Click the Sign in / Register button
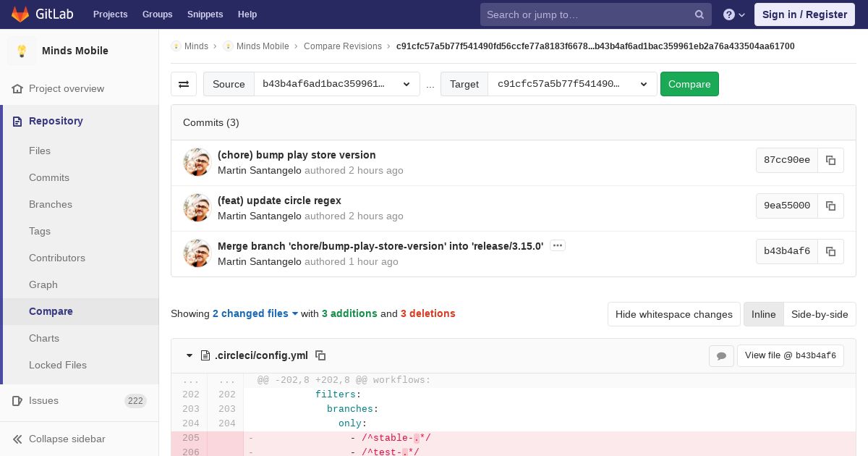Image resolution: width=868 pixels, height=456 pixels. point(804,14)
